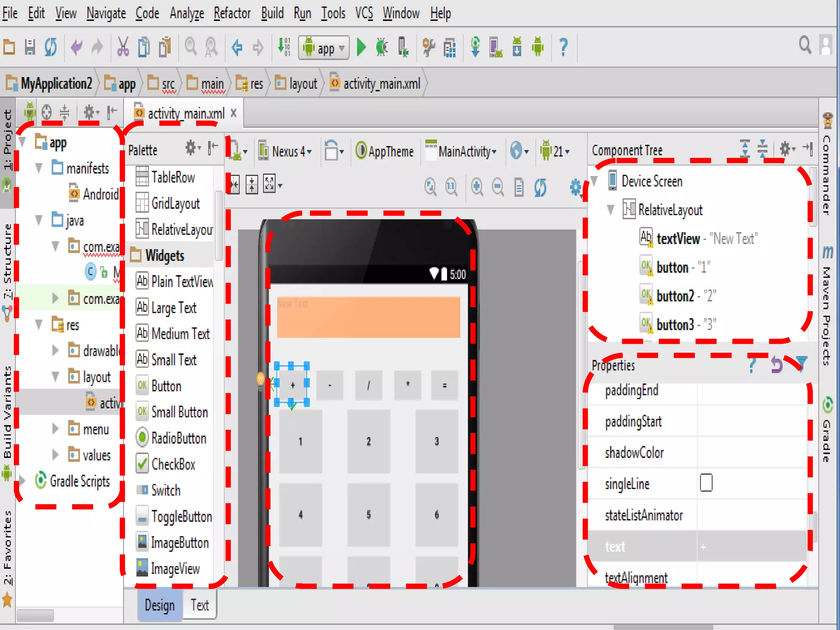The width and height of the screenshot is (840, 630).
Task: Click the orange New Text view in preview
Action: [368, 317]
